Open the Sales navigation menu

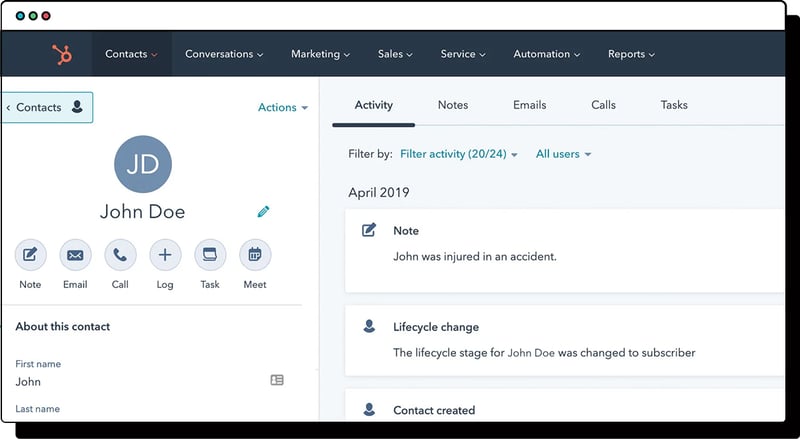pos(395,54)
